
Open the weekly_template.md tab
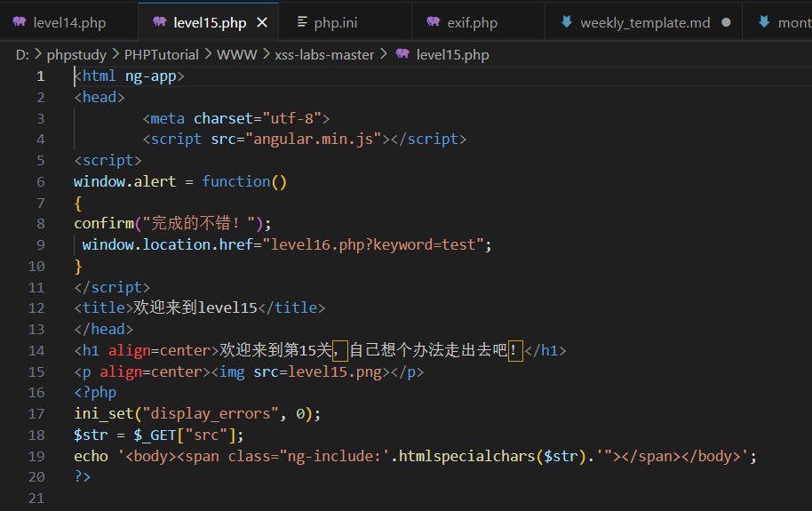[x=644, y=22]
